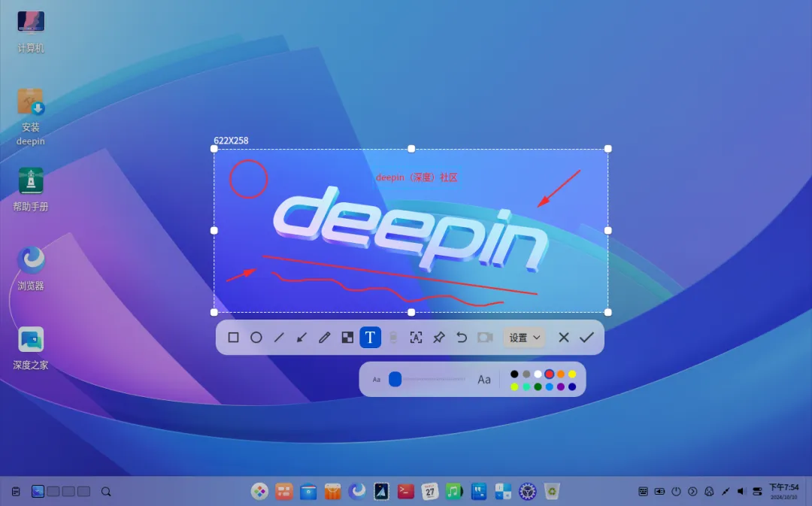Screen dimensions: 812x506
Task: Toggle the text T tool
Action: 370,338
